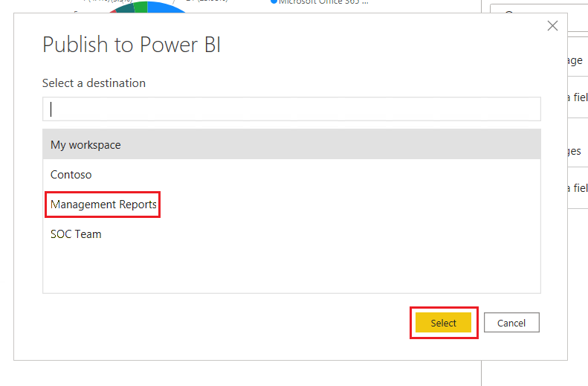Click the red pie chart segment
Image resolution: width=588 pixels, height=386 pixels.
tap(113, 10)
